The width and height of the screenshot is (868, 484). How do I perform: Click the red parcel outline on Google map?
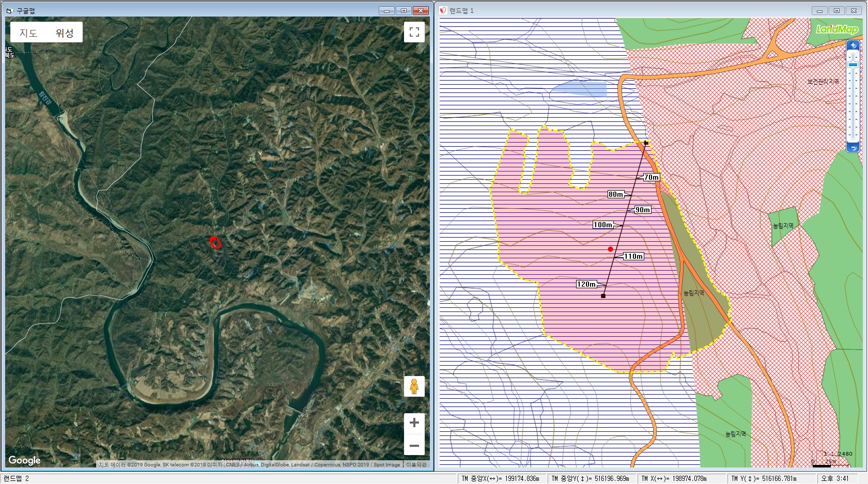(215, 242)
